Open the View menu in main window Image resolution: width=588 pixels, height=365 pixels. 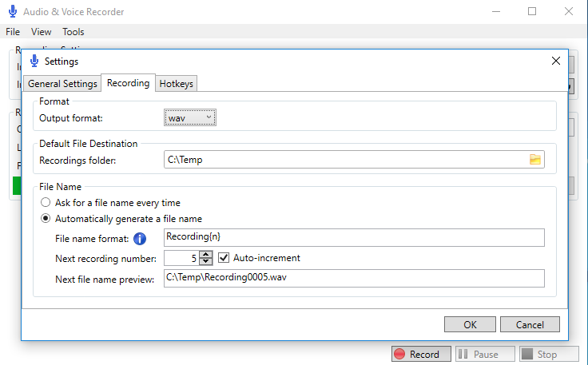[x=41, y=32]
